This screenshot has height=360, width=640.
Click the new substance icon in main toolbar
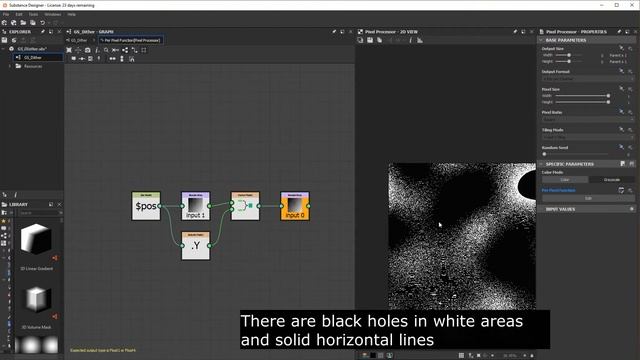coord(4,23)
